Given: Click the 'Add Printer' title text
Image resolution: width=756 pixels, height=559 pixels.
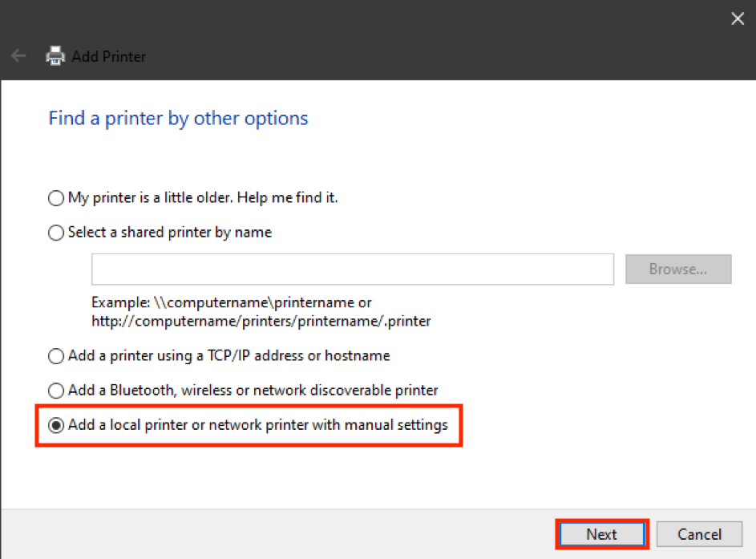Looking at the screenshot, I should tap(108, 56).
